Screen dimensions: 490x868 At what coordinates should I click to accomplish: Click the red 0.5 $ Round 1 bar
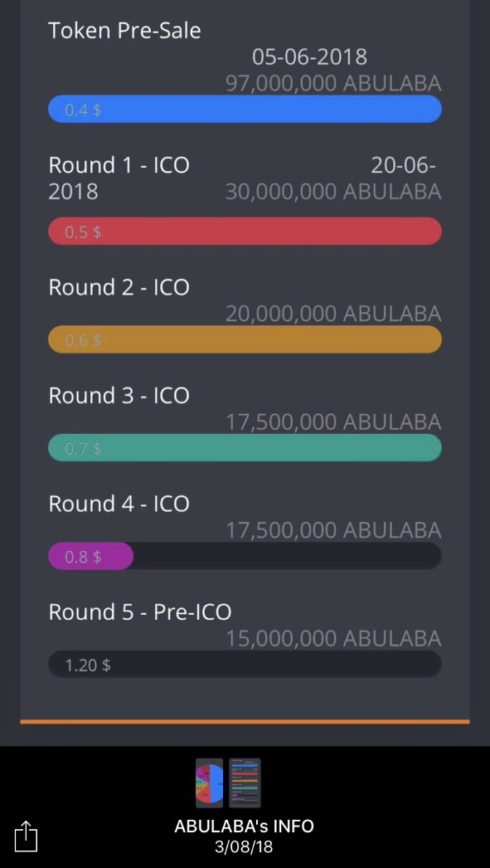[245, 231]
